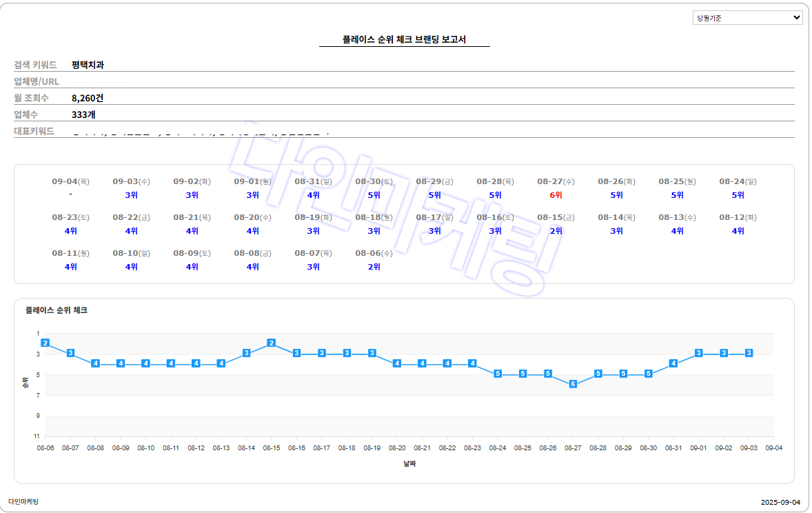
Task: Click the chart data point for 09-03
Action: point(749,353)
